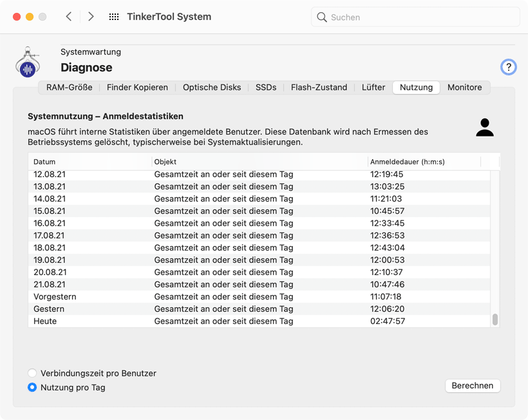Click the yellow minimize window button
This screenshot has width=528, height=420.
pos(30,17)
